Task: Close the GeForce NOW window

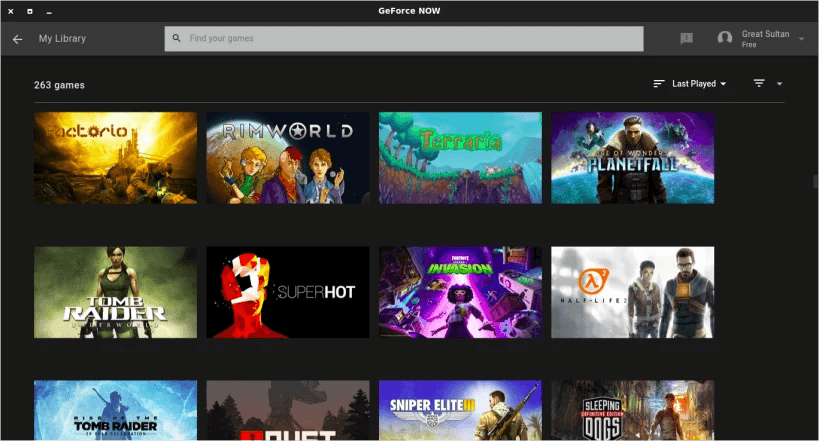Action: (10, 11)
